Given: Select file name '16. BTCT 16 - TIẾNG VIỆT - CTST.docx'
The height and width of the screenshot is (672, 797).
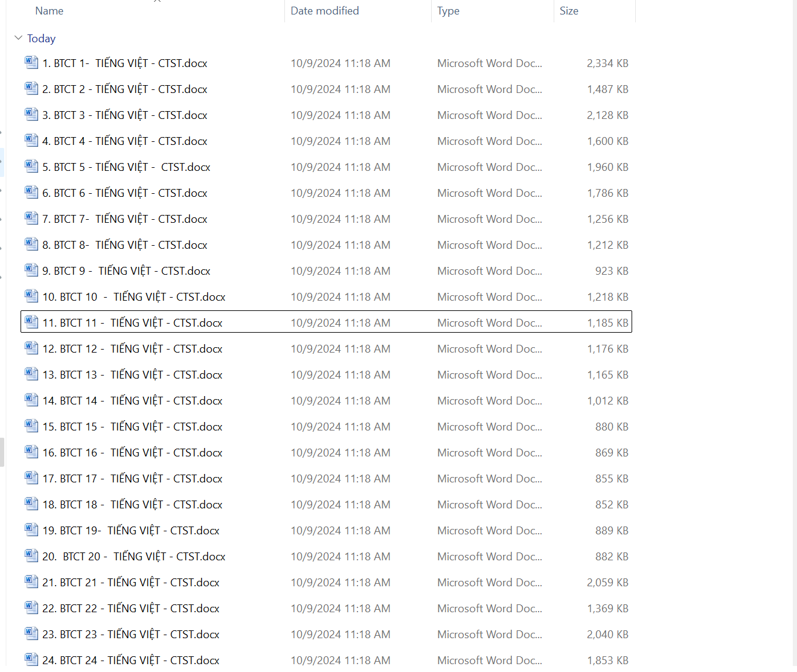Looking at the screenshot, I should point(132,453).
